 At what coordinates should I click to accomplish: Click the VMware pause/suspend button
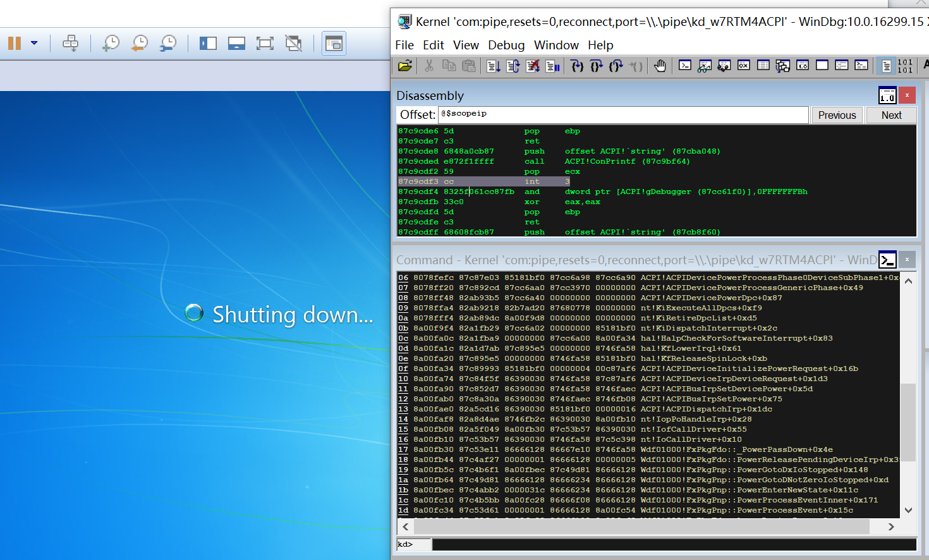click(x=15, y=43)
